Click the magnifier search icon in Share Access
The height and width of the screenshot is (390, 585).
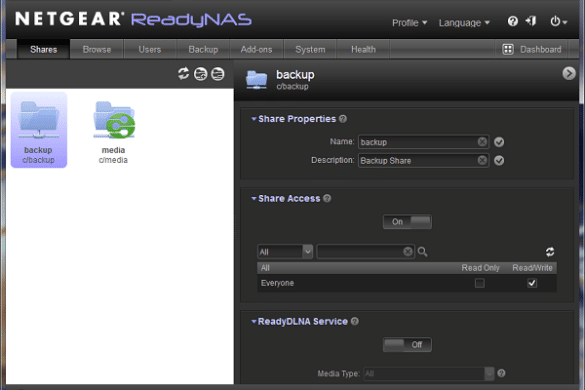pos(423,252)
